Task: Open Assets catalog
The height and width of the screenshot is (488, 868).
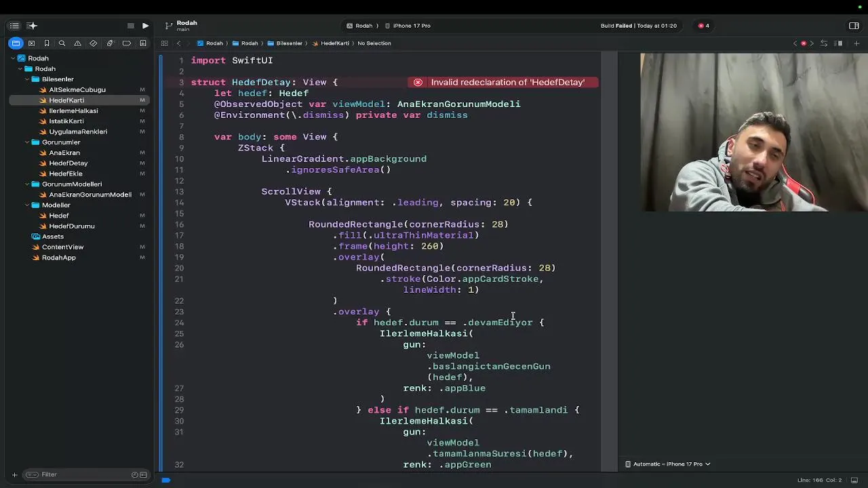Action: click(53, 237)
